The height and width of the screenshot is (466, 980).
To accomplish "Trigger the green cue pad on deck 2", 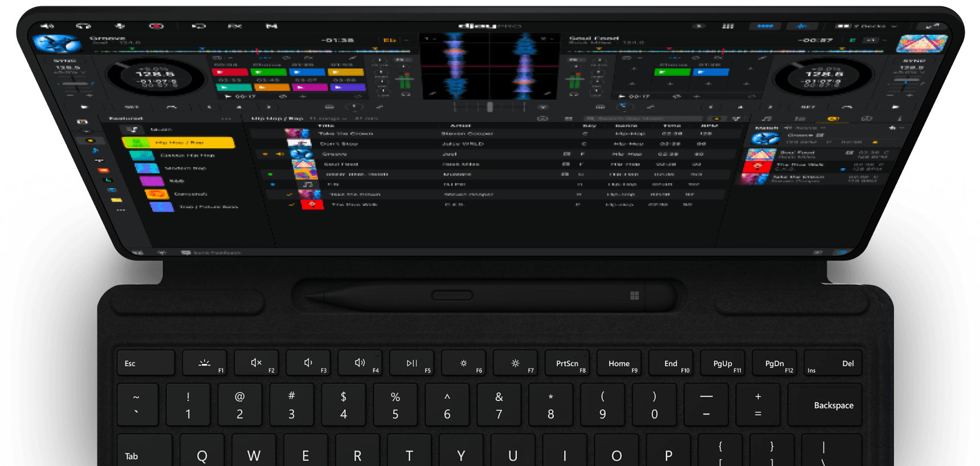I will [x=672, y=72].
